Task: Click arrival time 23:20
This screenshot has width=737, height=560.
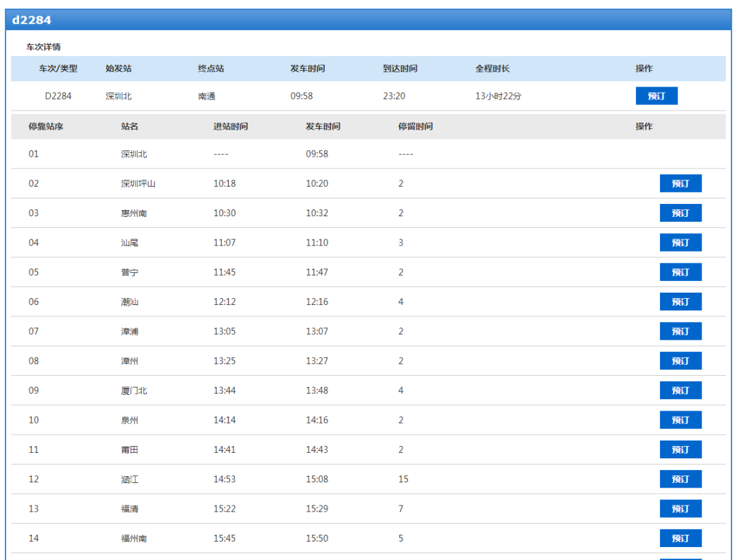Action: coord(394,96)
